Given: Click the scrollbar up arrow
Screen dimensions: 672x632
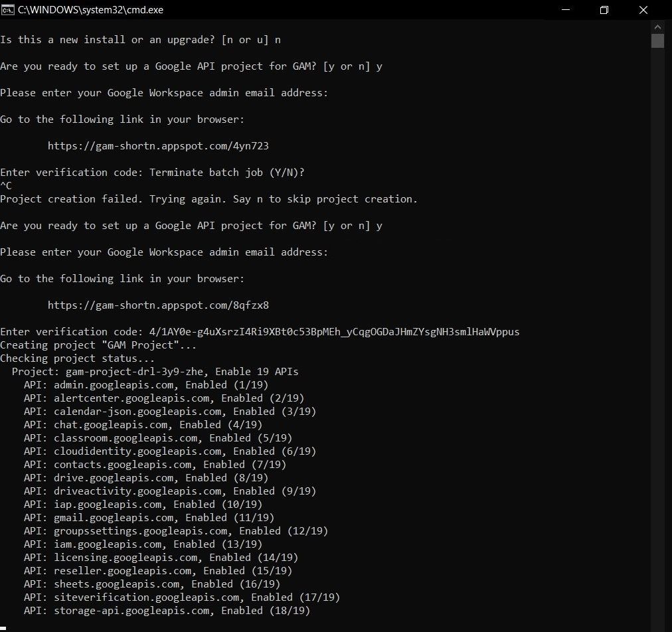Looking at the screenshot, I should pos(657,27).
